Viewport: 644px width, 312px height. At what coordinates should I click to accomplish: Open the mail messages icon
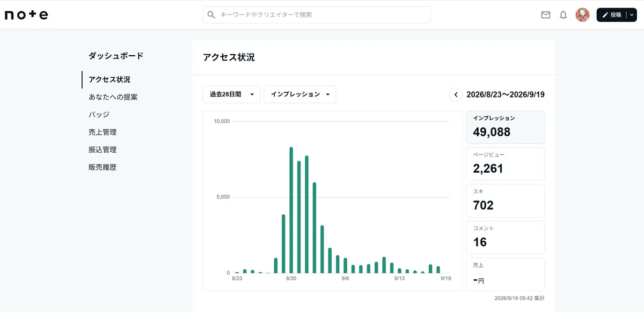(546, 15)
